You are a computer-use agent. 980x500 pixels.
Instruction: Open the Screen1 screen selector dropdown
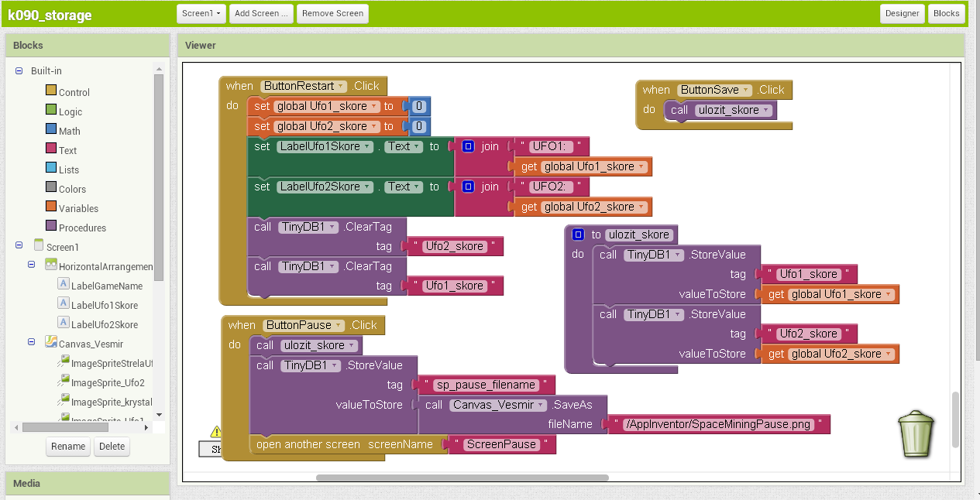[x=201, y=13]
